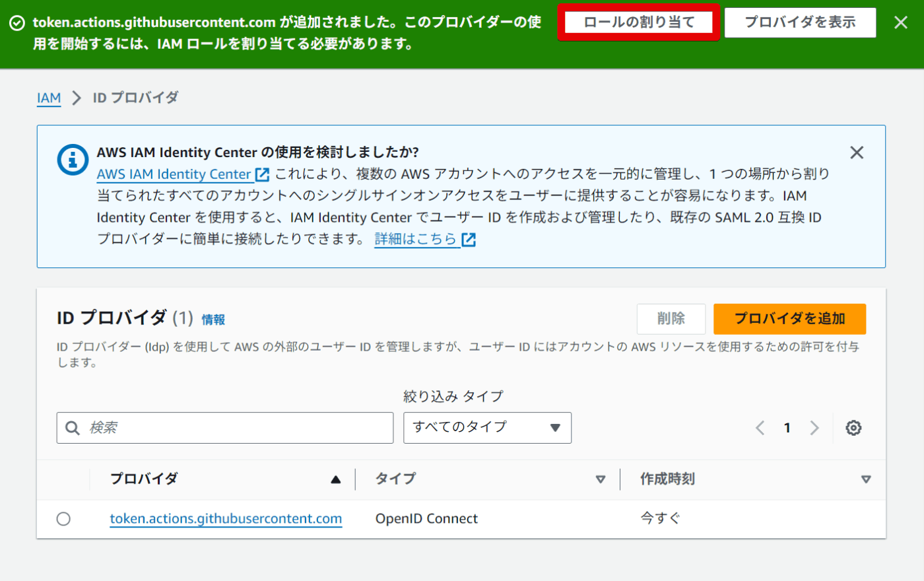Click the 絞り込み タイプ label
Screen dimensions: 924x581
coord(453,396)
